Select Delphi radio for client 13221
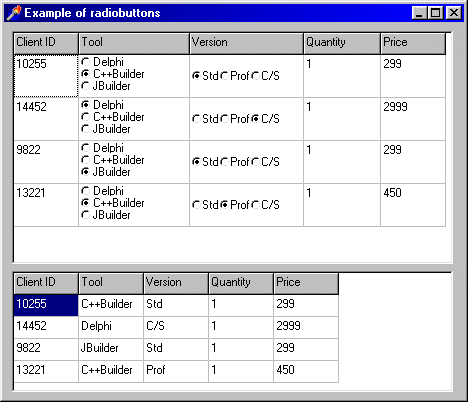The height and width of the screenshot is (402, 468). click(86, 191)
